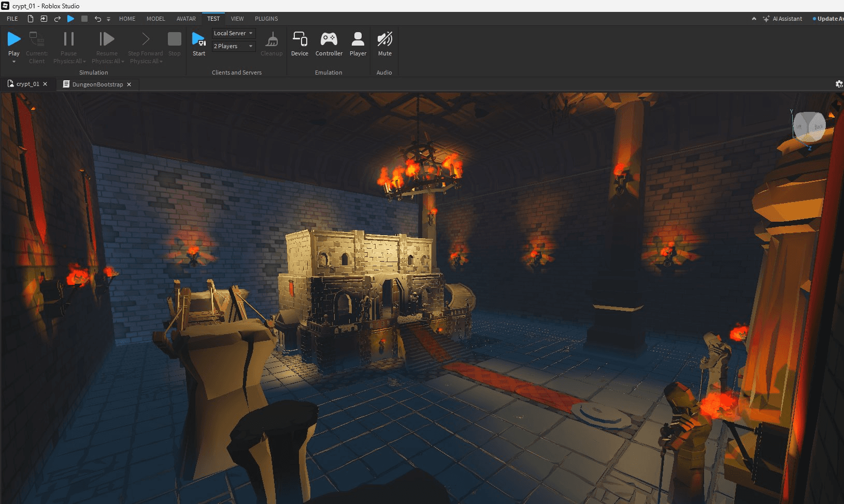Click the Redo arrow in quick access toolbar
844x504 pixels.
pos(58,19)
